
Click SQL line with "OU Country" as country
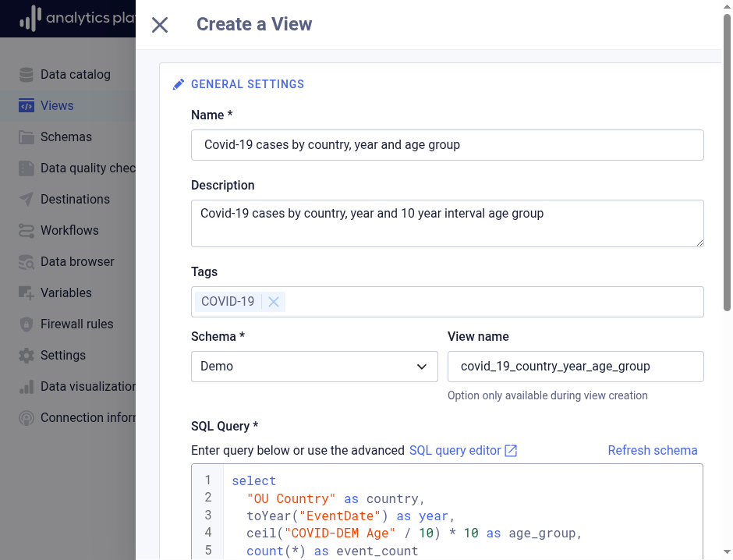tap(335, 498)
